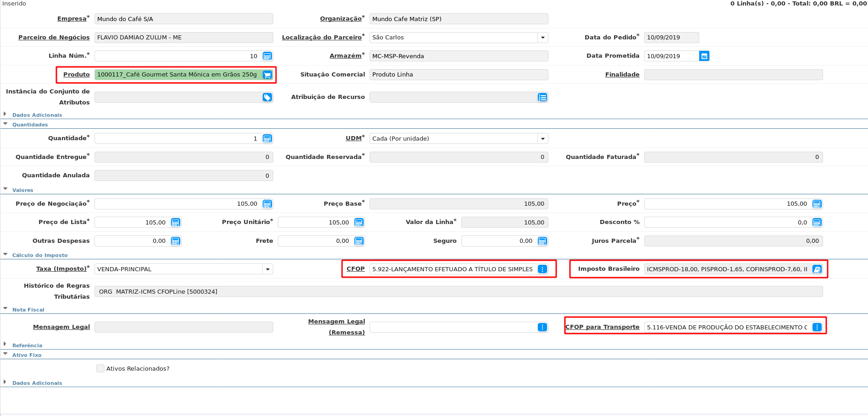Click the CFOP lookup icon button
This screenshot has width=868, height=416.
[542, 269]
